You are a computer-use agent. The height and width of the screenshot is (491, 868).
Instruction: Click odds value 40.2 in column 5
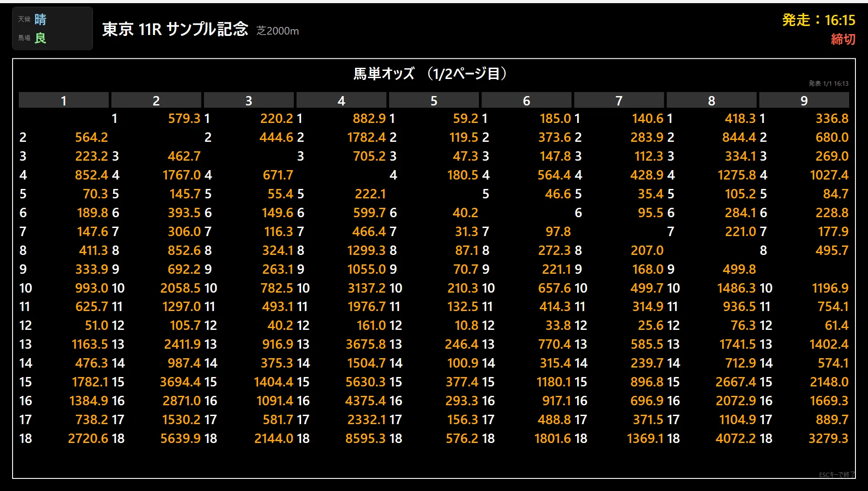(x=465, y=213)
